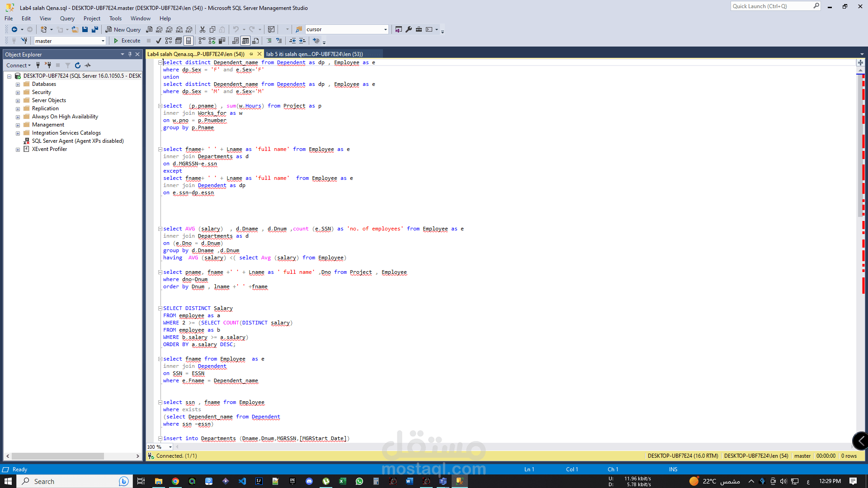Click the Save file icon

point(85,29)
